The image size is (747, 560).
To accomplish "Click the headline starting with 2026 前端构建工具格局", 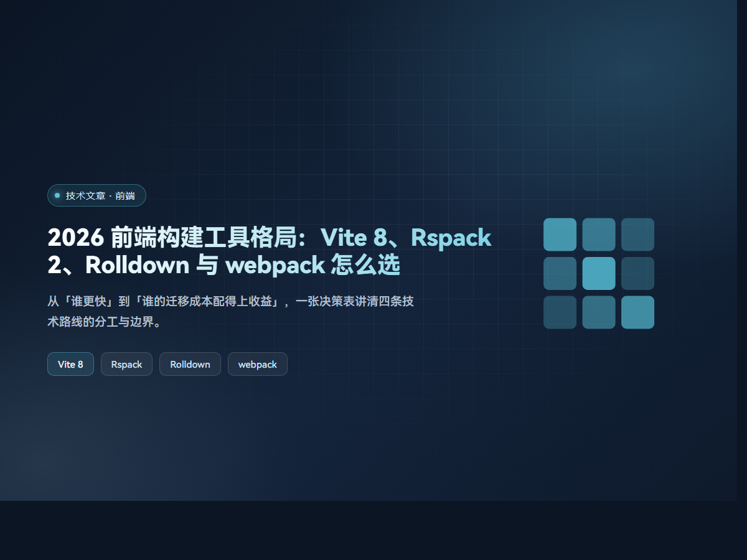I will (x=270, y=251).
